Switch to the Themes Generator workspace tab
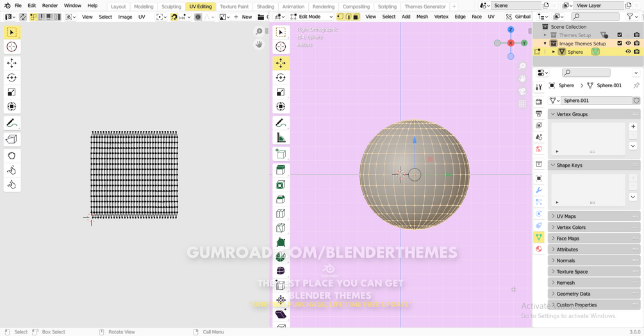The width and height of the screenshot is (644, 336). click(425, 6)
